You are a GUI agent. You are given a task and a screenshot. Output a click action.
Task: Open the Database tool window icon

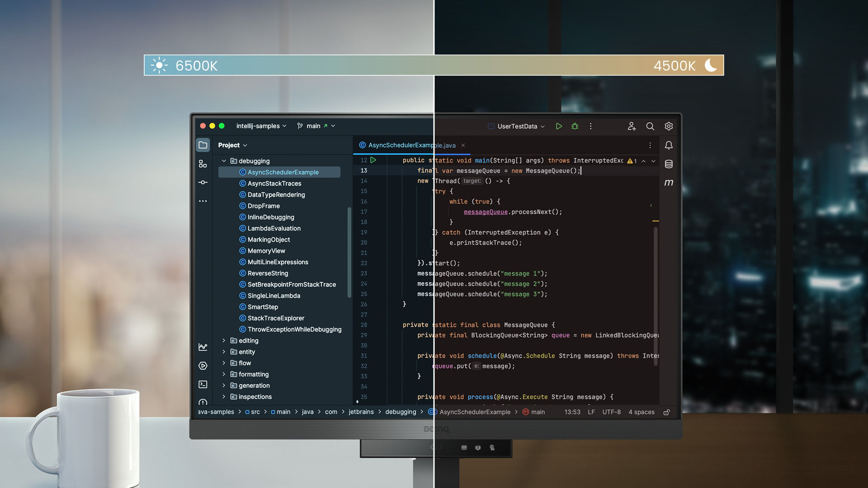tap(669, 164)
